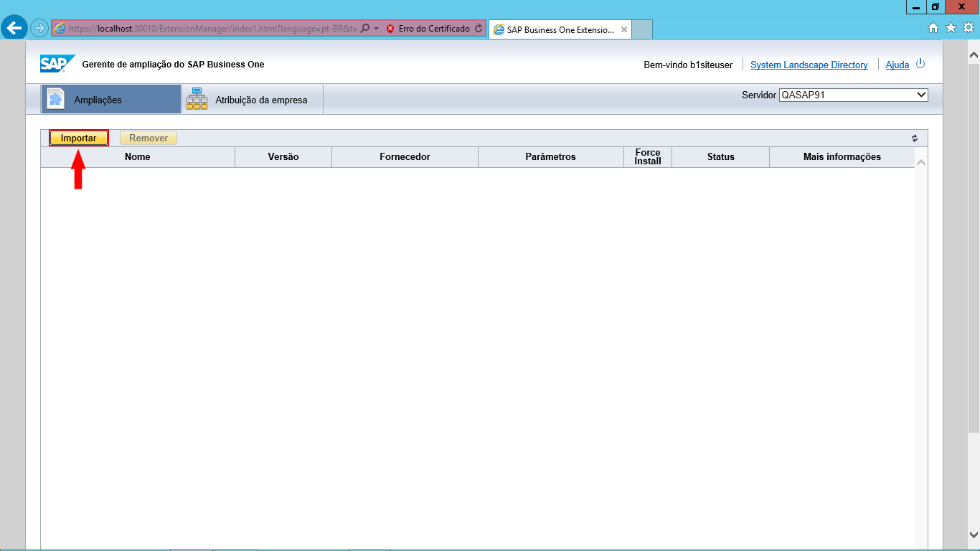Click the Atribuição da empresa hierarchy icon
980x551 pixels.
(197, 99)
